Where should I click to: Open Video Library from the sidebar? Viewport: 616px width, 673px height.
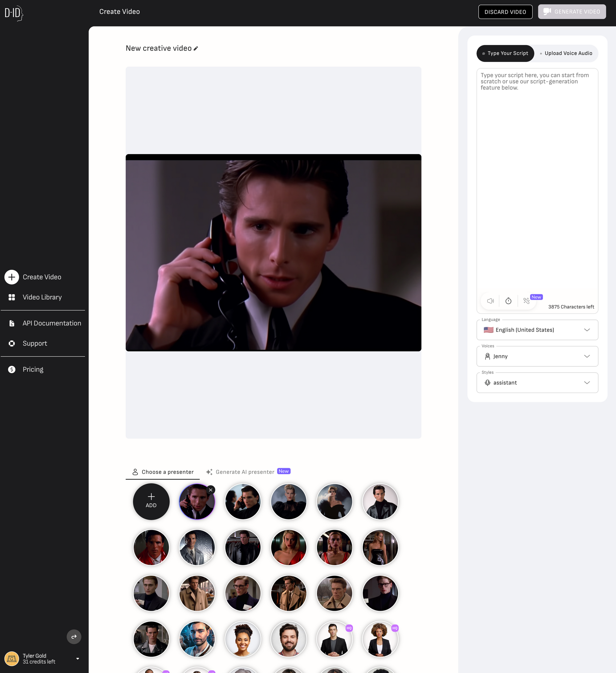pos(42,297)
